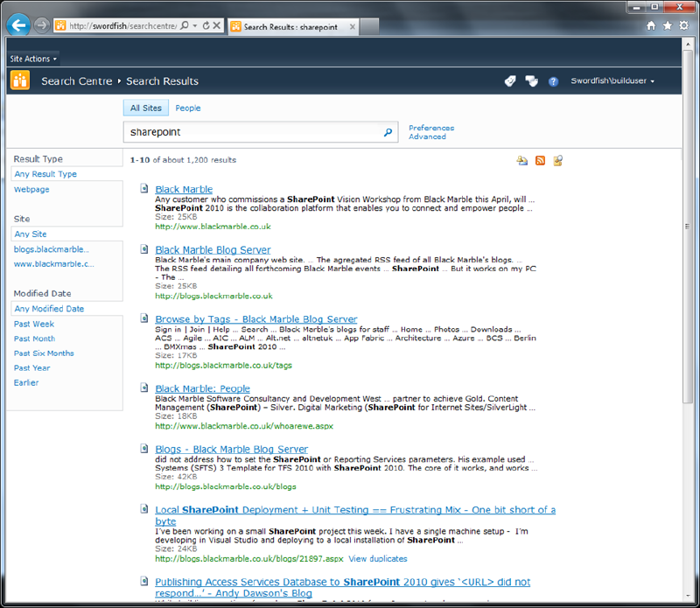The width and height of the screenshot is (700, 608).
Task: Filter results to Past Week
Action: click(34, 324)
